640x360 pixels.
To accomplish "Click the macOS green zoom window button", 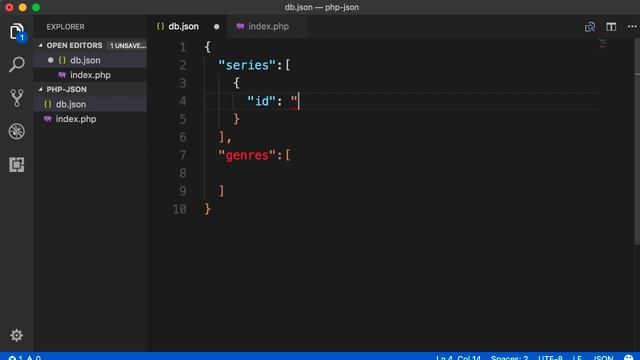I will pos(36,7).
